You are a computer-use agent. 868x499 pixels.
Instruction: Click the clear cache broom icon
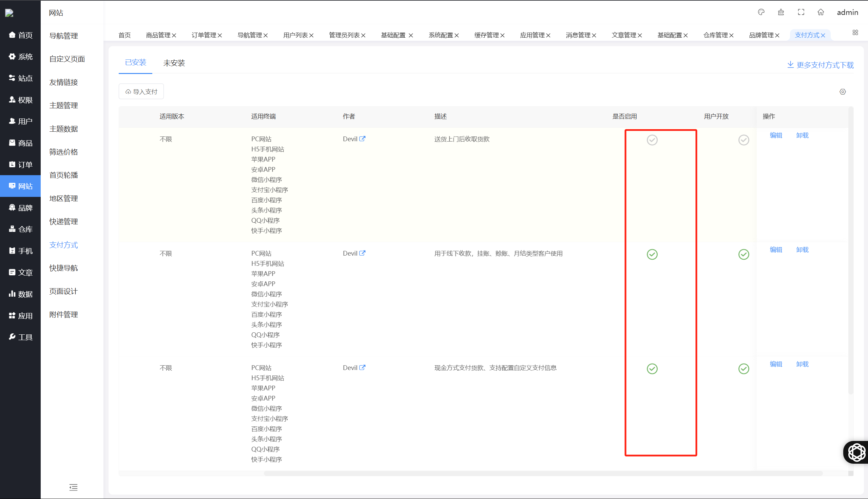[781, 12]
